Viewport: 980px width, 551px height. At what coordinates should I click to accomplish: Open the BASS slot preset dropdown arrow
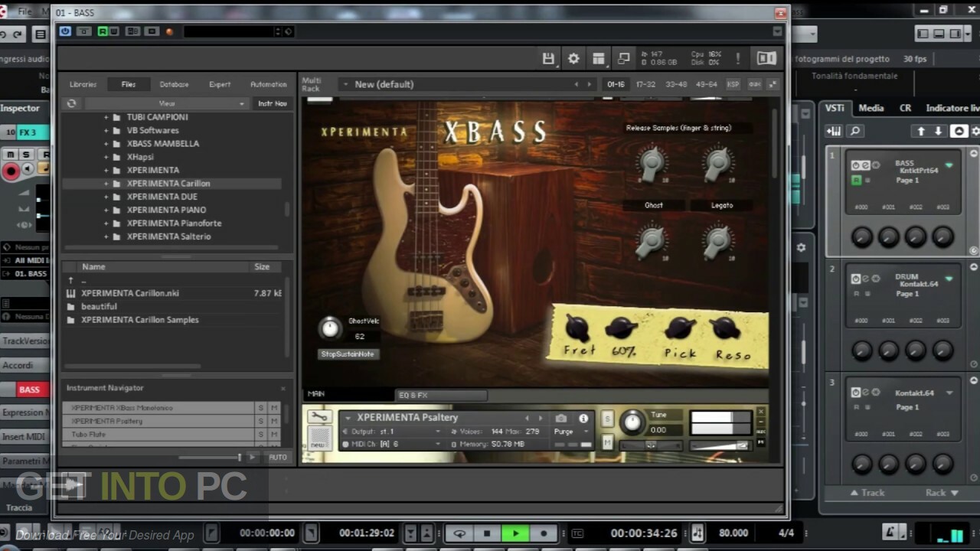949,165
